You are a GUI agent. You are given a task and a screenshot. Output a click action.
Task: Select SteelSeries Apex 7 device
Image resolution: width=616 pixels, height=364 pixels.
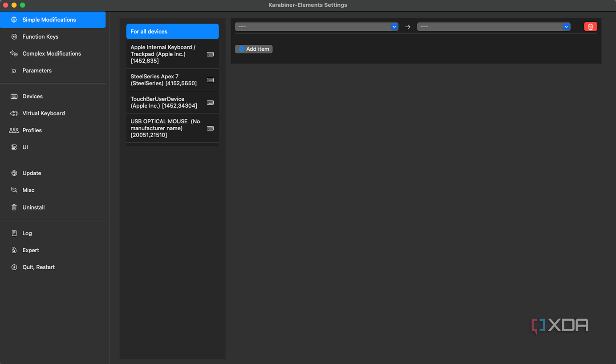(x=172, y=80)
